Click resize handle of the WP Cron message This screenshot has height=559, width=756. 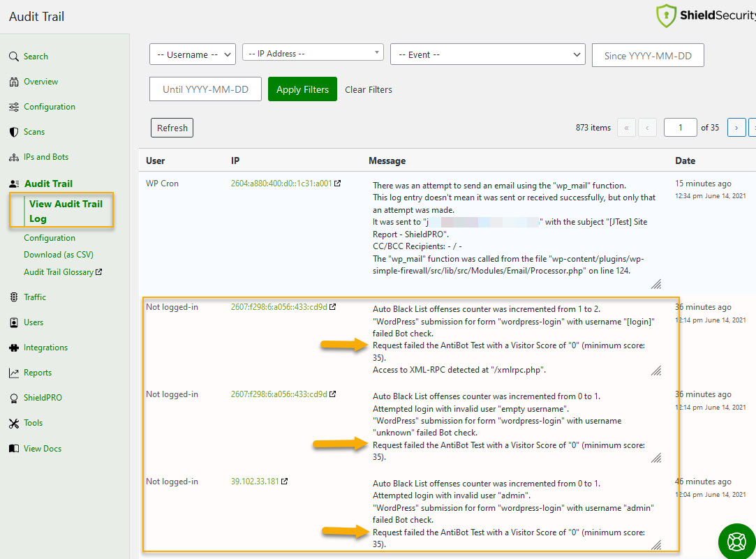coord(656,284)
